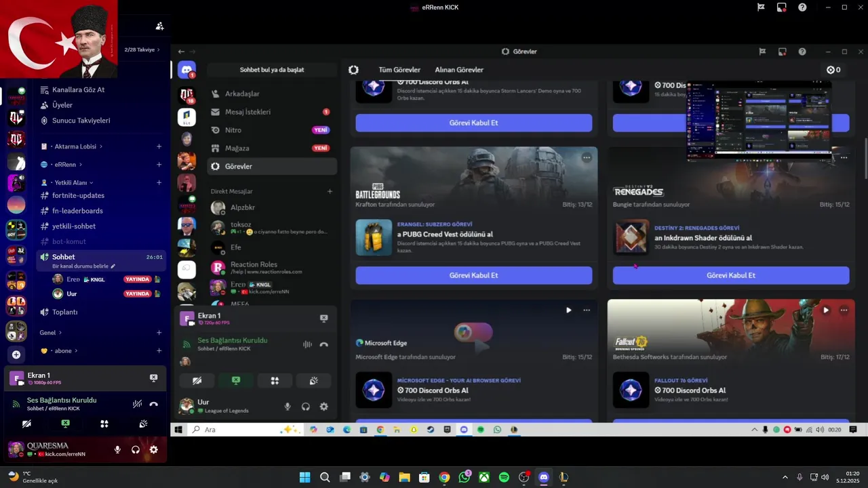868x488 pixels.
Task: Go back arrow in streamed Discord window
Action: (181, 52)
